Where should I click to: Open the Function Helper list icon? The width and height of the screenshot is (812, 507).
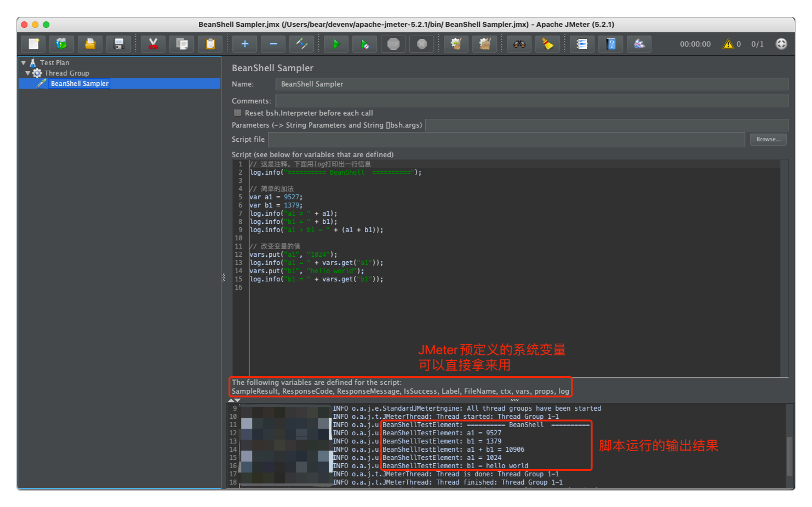pos(582,44)
